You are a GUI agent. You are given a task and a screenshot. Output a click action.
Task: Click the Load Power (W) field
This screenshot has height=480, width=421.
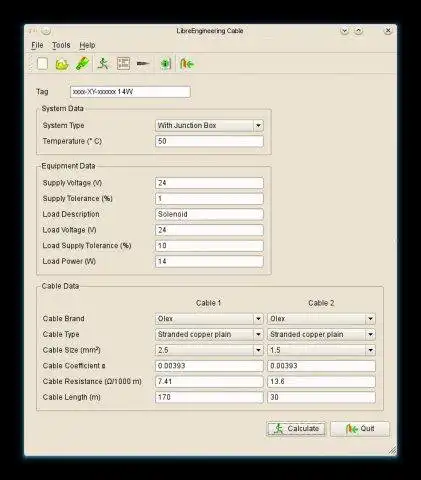click(x=209, y=261)
